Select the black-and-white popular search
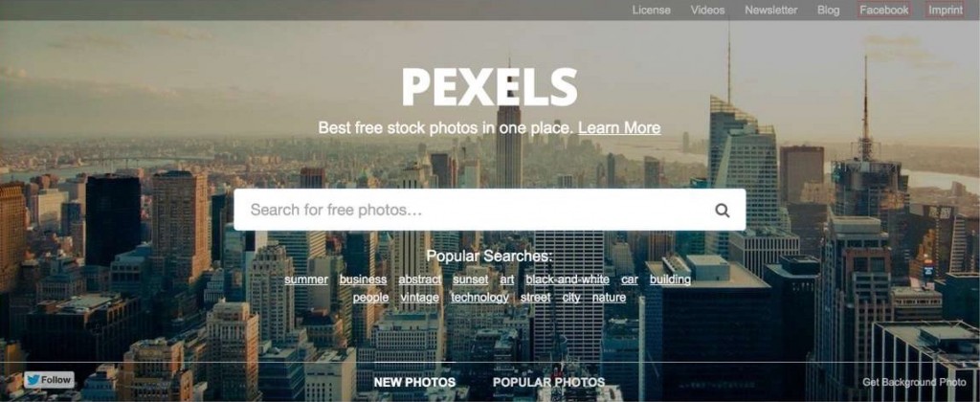 568,279
